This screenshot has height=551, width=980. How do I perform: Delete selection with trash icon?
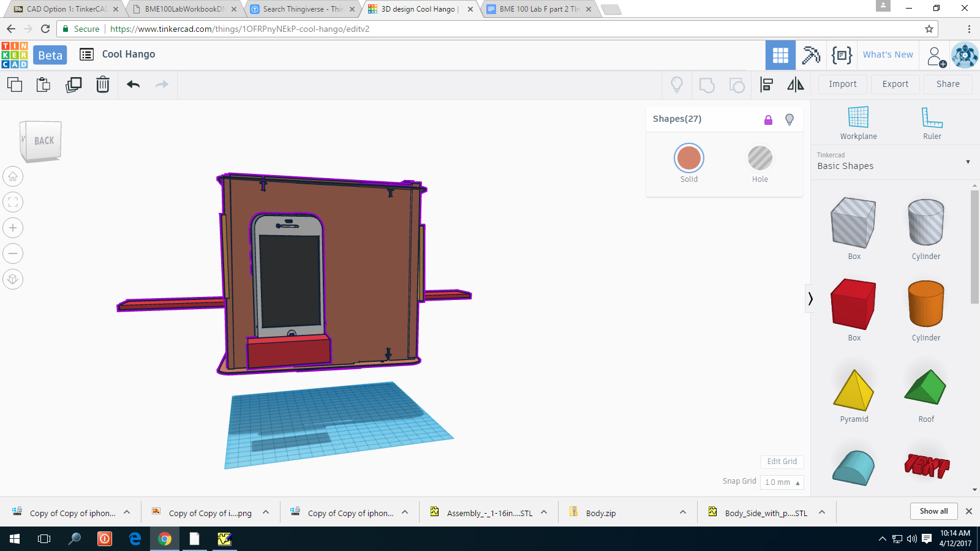(103, 84)
